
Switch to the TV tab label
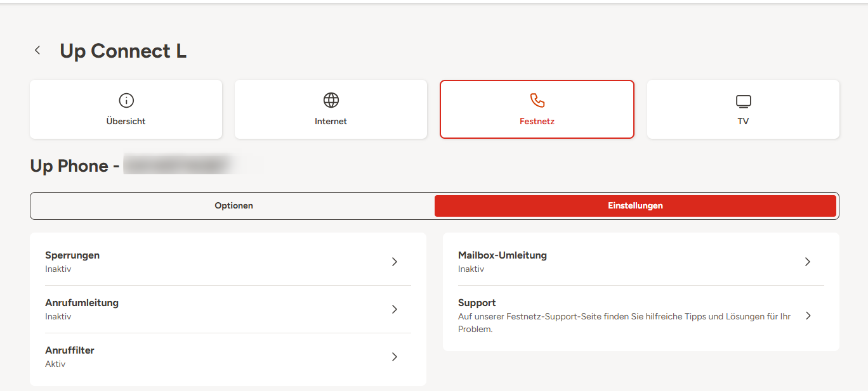click(x=743, y=121)
